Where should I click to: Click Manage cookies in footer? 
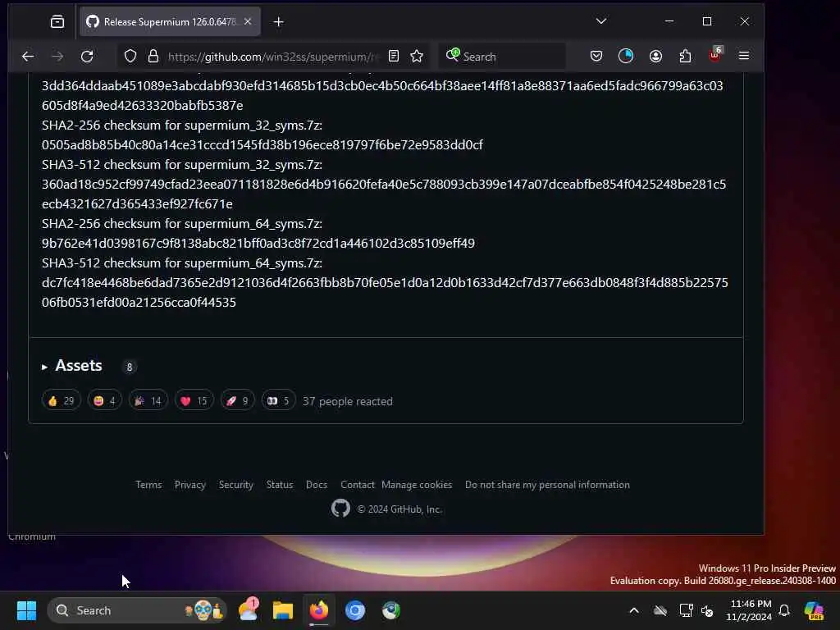(417, 485)
